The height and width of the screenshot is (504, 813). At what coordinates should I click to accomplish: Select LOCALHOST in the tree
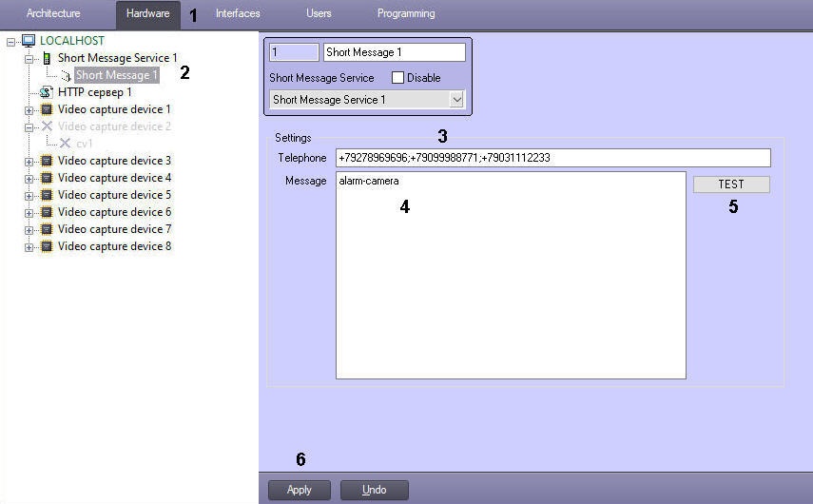point(72,41)
